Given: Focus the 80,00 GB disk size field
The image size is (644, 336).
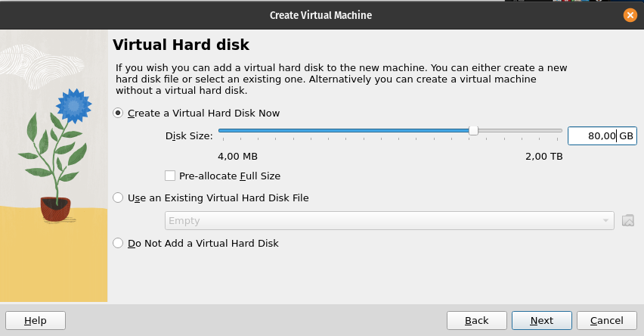Looking at the screenshot, I should click(593, 135).
